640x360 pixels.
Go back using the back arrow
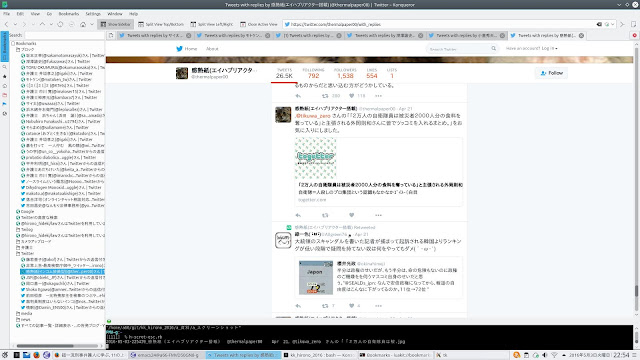point(6,24)
